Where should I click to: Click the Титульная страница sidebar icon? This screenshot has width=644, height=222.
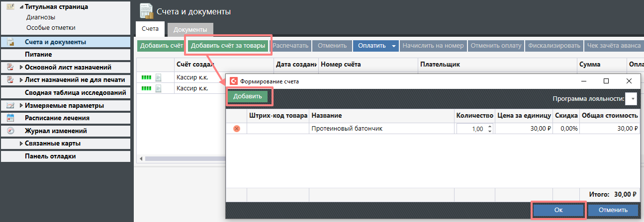click(10, 7)
